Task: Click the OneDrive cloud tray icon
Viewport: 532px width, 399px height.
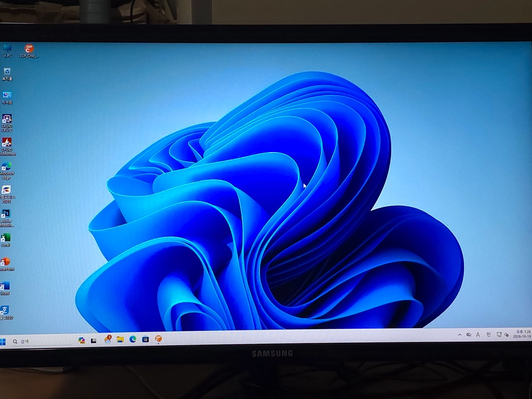Action: (x=469, y=335)
